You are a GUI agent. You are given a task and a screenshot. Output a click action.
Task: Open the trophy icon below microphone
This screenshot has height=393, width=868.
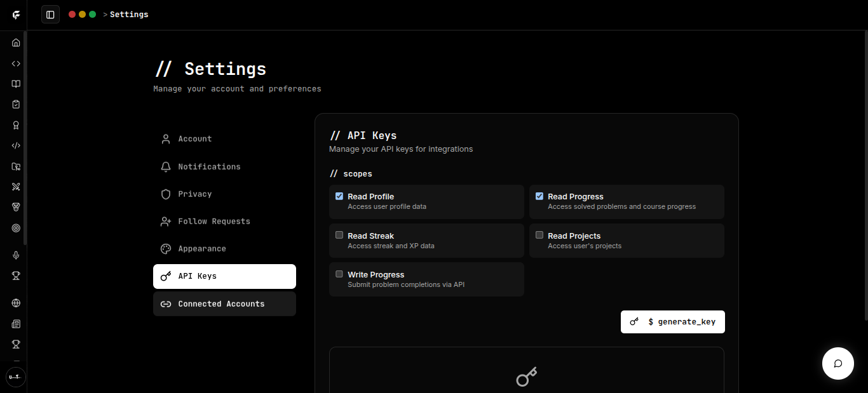tap(16, 276)
